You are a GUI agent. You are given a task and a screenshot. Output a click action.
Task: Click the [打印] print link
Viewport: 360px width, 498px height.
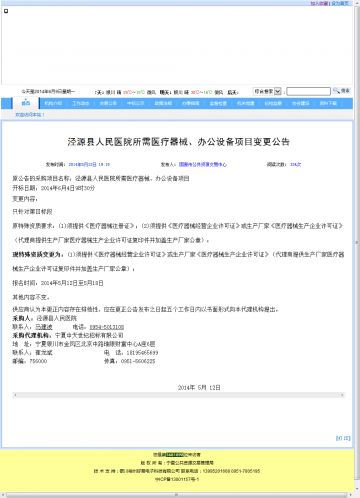click(x=343, y=438)
